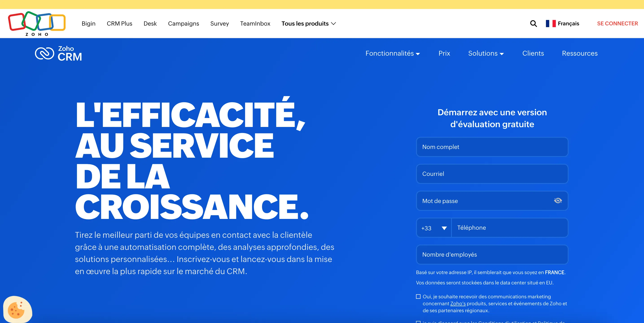Focus the Nom complet field
Viewport: 644px width, 323px height.
(x=492, y=147)
